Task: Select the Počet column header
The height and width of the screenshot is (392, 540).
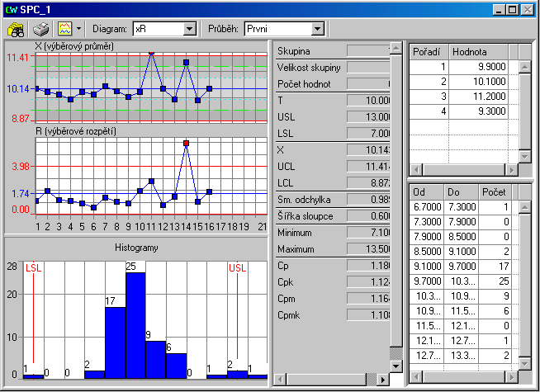Action: tap(494, 191)
